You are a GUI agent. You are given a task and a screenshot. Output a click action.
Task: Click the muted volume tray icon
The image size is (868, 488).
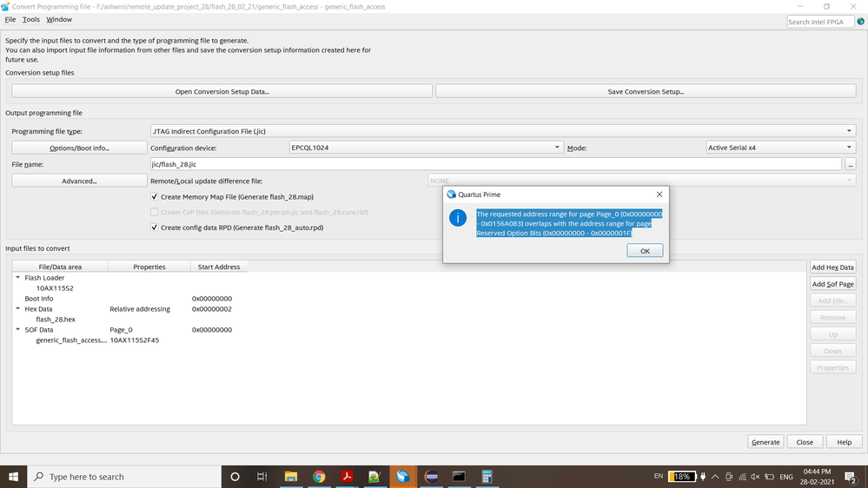(756, 477)
